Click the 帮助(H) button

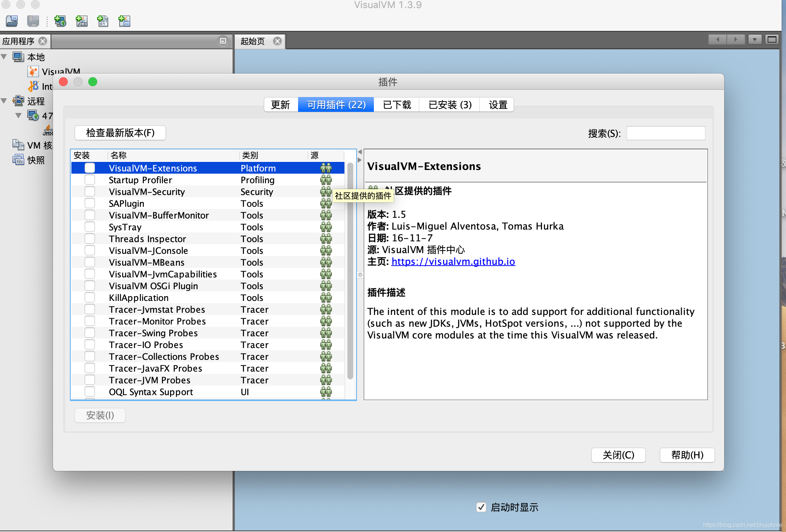[687, 455]
